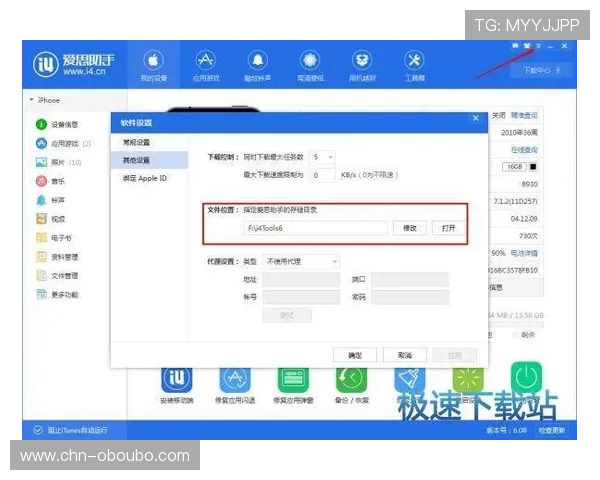Click the greyed Apply button
Screen dimensions: 600x480
(x=455, y=355)
